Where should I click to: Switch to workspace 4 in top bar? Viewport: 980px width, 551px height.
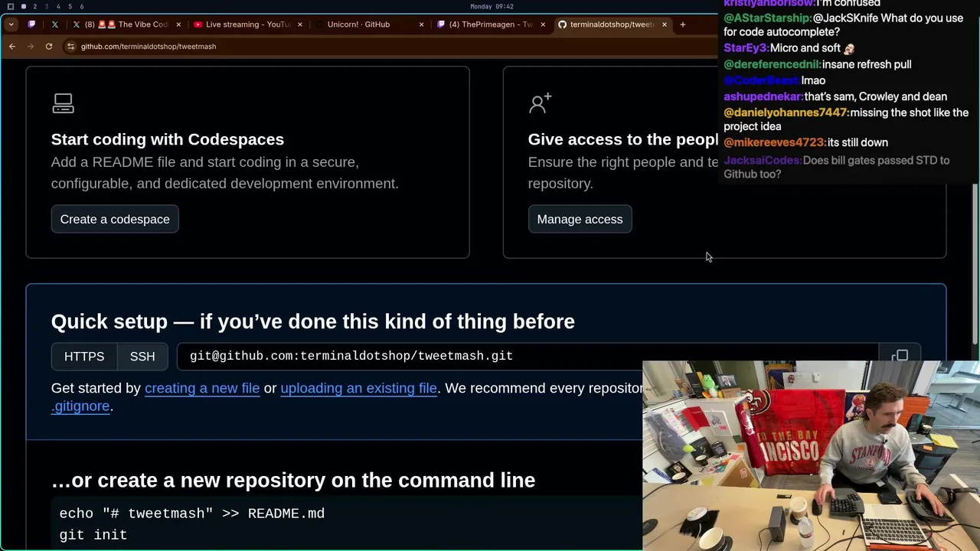point(58,7)
